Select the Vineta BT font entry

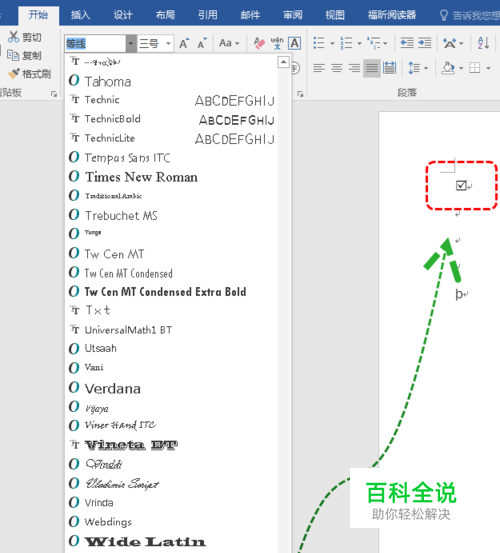pyautogui.click(x=171, y=445)
